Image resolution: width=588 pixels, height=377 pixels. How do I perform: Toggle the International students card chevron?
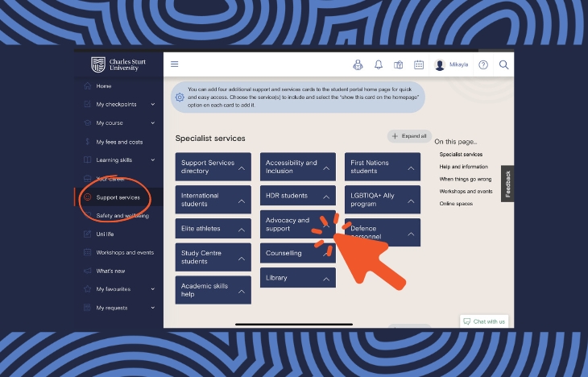(x=242, y=201)
